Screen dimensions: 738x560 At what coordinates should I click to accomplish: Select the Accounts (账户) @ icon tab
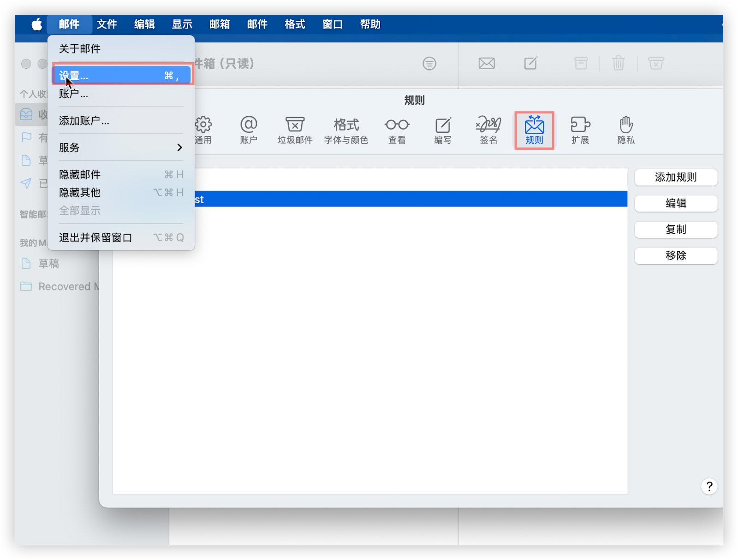(249, 130)
